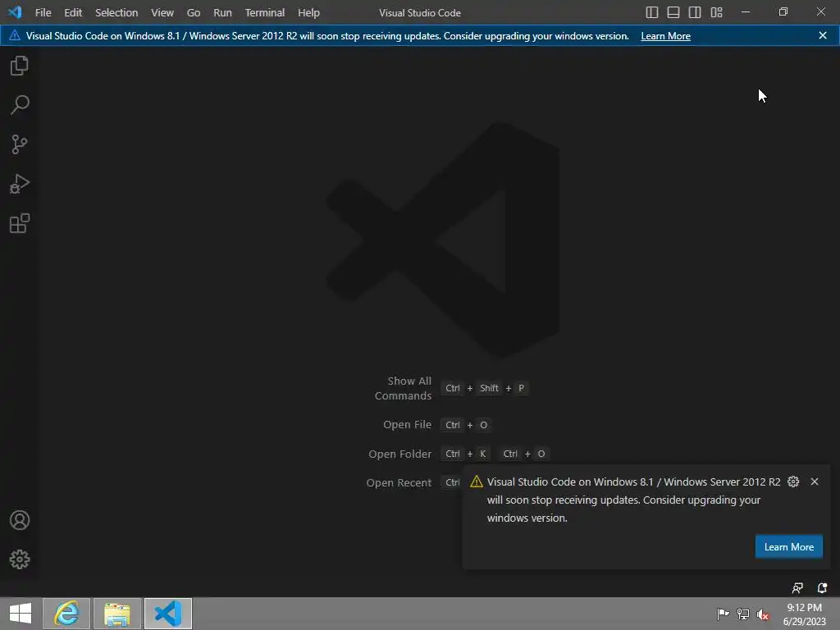Open the File menu
The height and width of the screenshot is (630, 840).
[43, 12]
